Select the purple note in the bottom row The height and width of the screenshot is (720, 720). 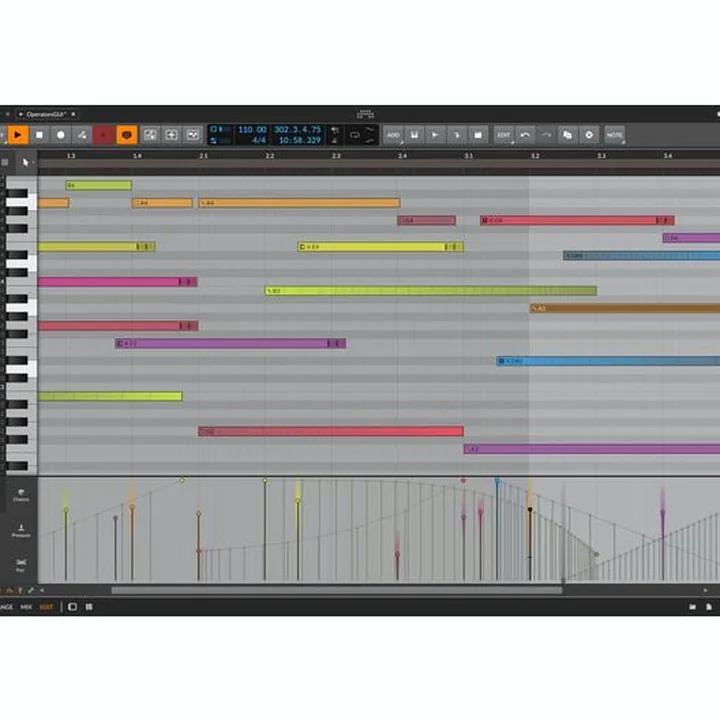[x=592, y=449]
